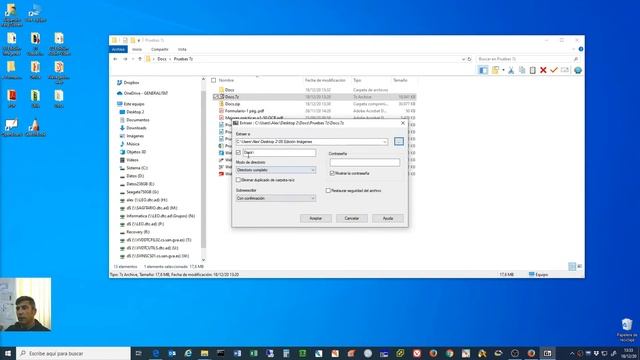Toggle the checkbox next to the Docs folder name field
640x360 pixels.
click(x=238, y=153)
